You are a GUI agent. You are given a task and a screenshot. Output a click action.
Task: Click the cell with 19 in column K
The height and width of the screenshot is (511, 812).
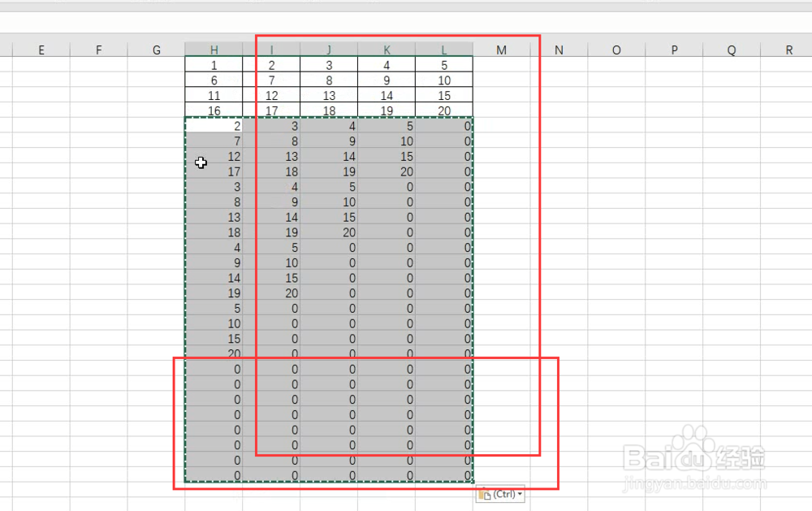tap(387, 110)
